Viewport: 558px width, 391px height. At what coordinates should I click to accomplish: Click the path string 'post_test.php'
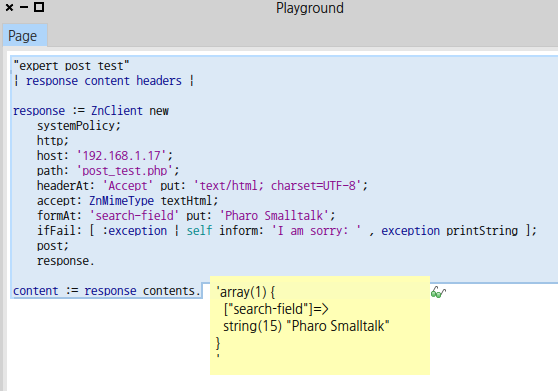[x=125, y=171]
